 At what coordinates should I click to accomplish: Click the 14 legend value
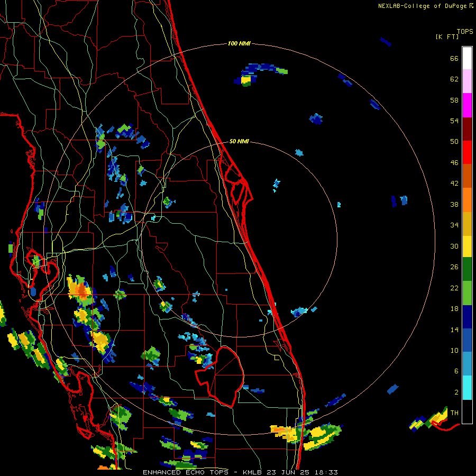[x=454, y=329]
